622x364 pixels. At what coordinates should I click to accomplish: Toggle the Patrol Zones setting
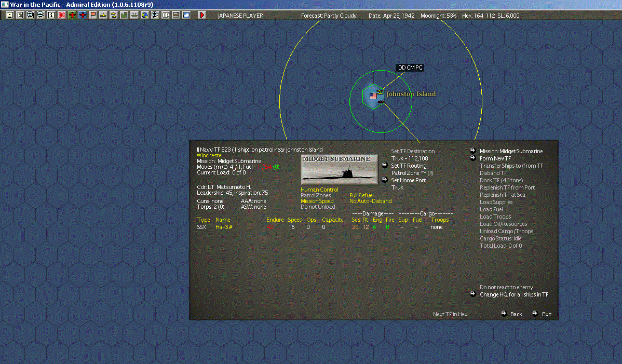[316, 195]
